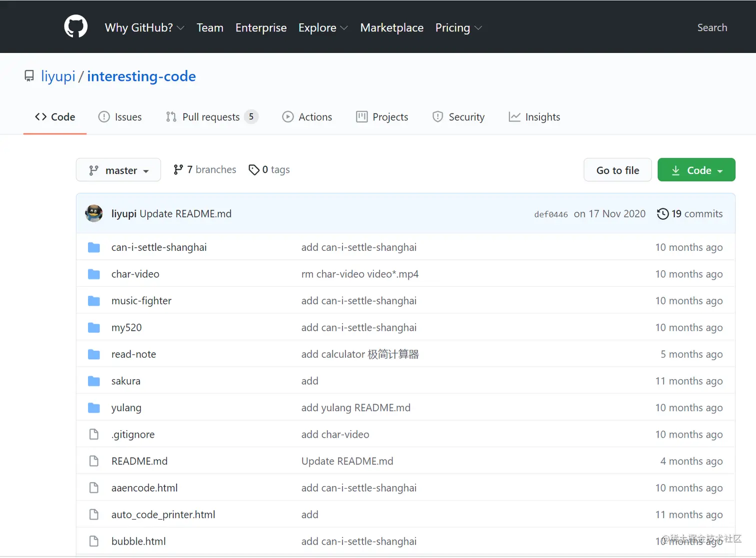Click the tag icon beside 0 tags
The width and height of the screenshot is (756, 558).
point(254,170)
